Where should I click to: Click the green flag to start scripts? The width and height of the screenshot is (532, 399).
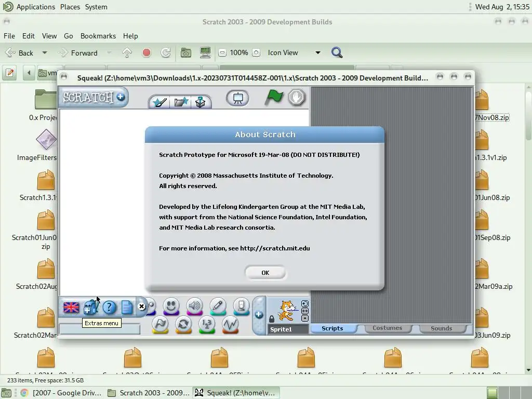[x=273, y=97]
